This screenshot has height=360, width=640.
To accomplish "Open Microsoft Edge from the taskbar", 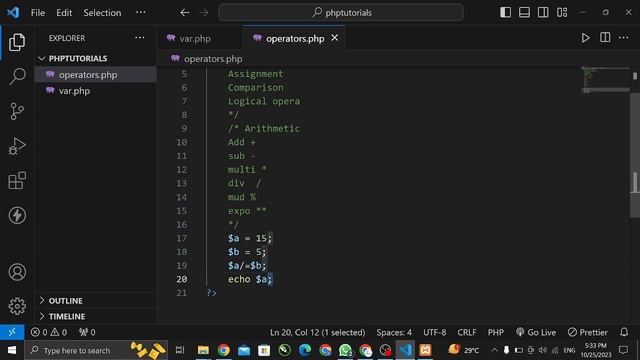I will tap(304, 350).
